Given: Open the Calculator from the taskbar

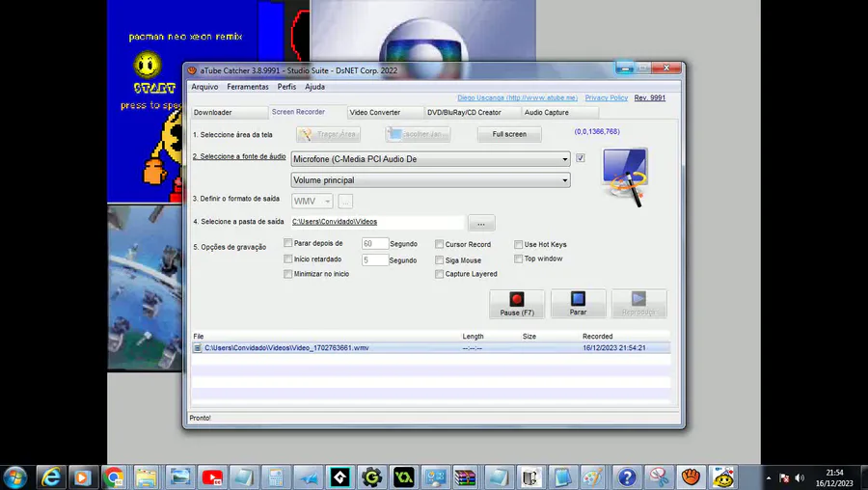Looking at the screenshot, I should pos(276,477).
